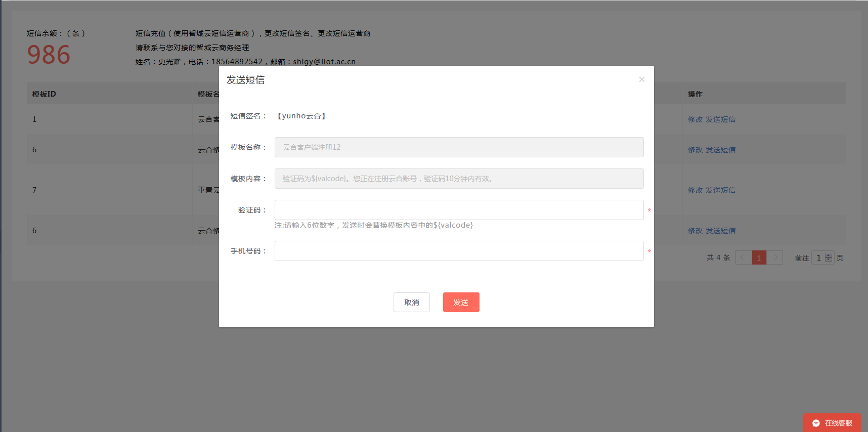Select page 1 in pagination
The height and width of the screenshot is (432, 868).
759,257
